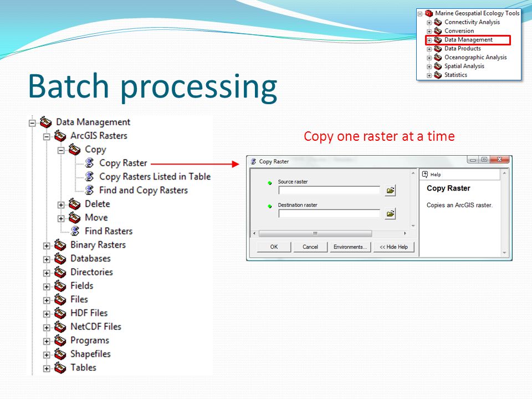Click the horizontal scrollbar in Copy Raster dialog
The height and width of the screenshot is (399, 532).
[x=315, y=233]
